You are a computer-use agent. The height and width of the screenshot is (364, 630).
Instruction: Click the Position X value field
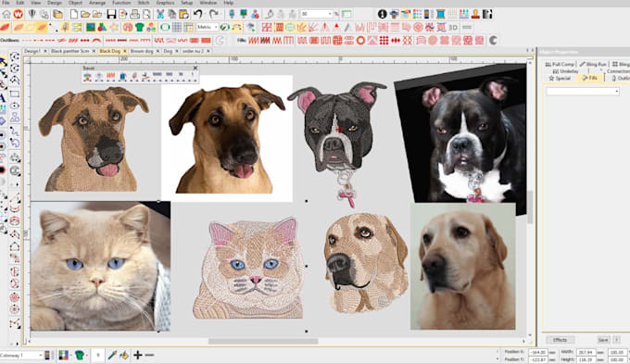coord(538,352)
